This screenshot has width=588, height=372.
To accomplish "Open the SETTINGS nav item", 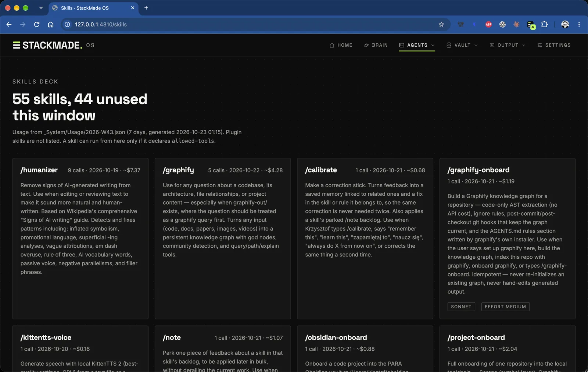I will coord(554,45).
